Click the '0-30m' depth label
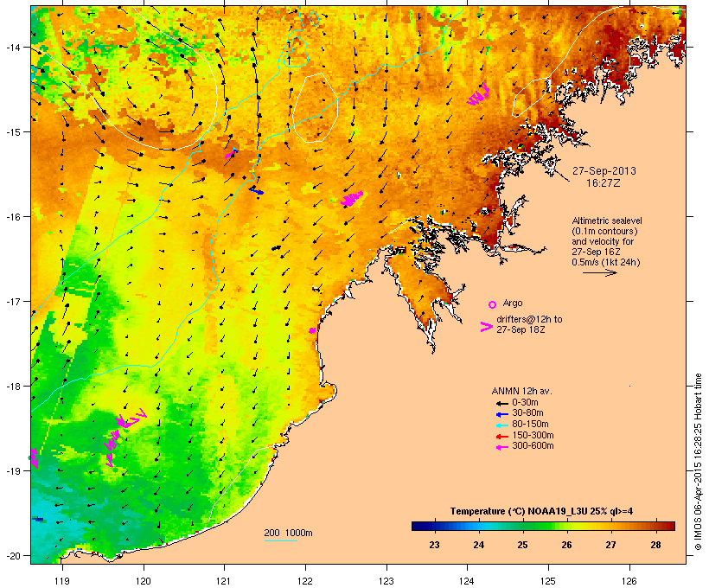 (525, 403)
